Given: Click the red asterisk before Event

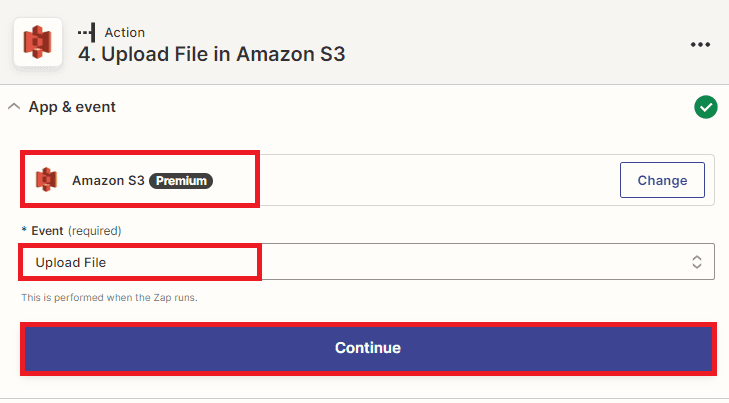Looking at the screenshot, I should (24, 230).
